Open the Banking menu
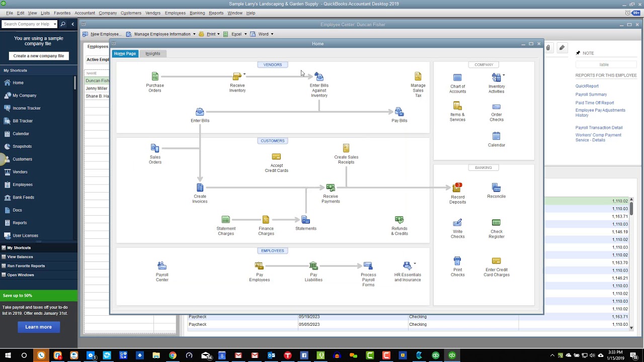 [197, 13]
